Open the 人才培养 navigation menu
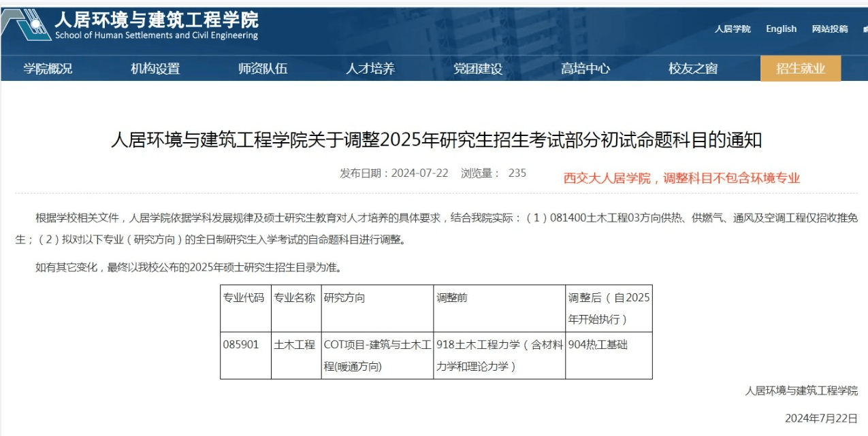 [370, 69]
